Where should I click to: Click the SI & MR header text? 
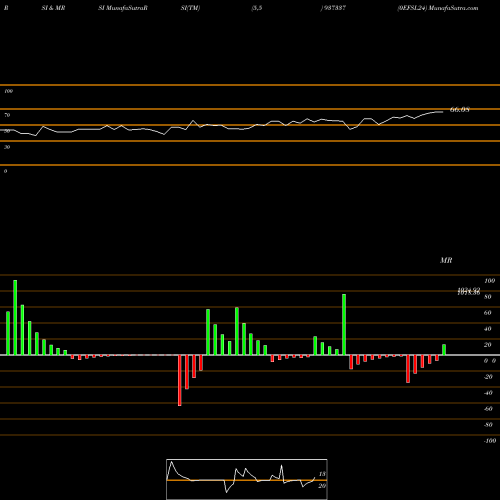click(x=53, y=8)
